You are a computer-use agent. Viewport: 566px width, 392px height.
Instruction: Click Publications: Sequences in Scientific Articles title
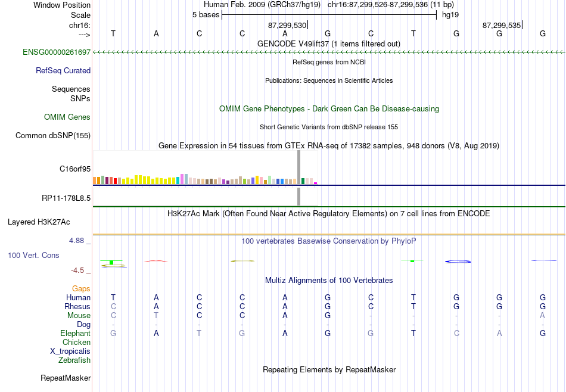(x=329, y=80)
